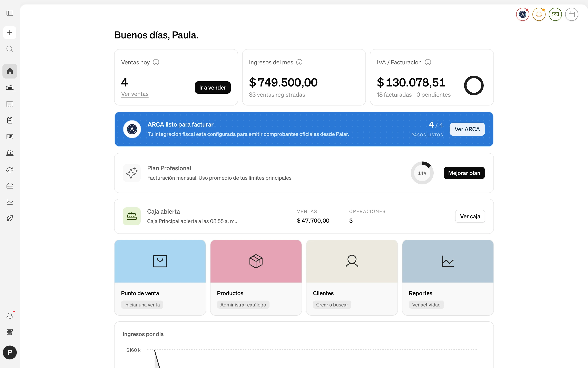
Task: Click the Crear o buscar chip
Action: 332,305
